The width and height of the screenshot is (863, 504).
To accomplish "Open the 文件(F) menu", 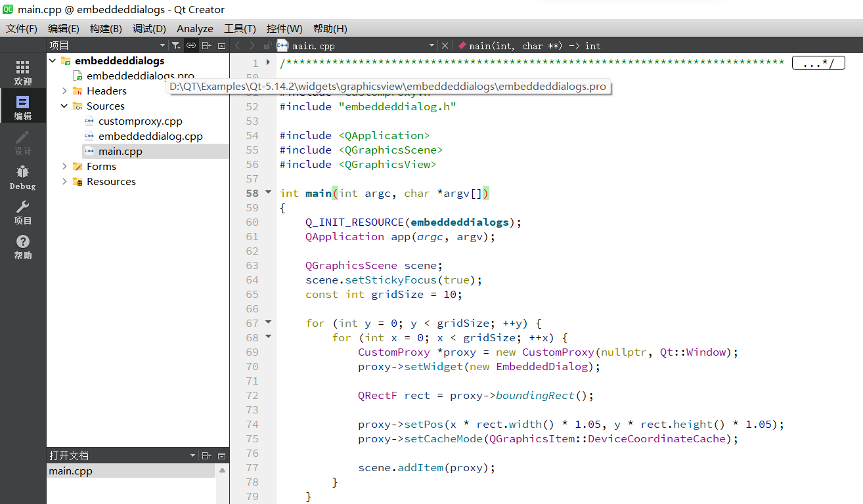I will [x=22, y=28].
